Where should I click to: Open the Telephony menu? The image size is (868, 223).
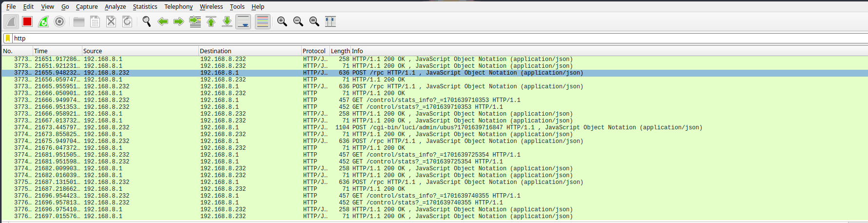178,7
